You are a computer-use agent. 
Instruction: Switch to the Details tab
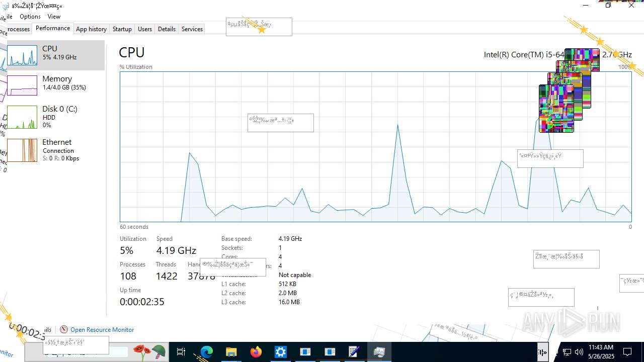pyautogui.click(x=167, y=29)
